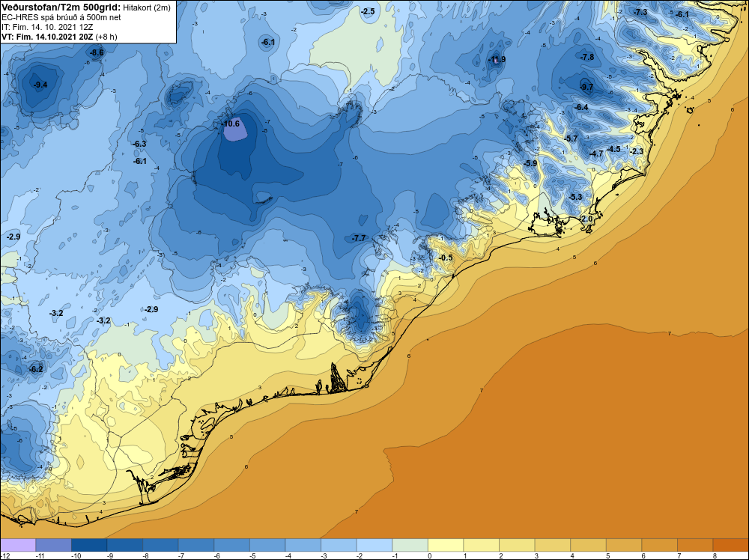Click the line "EC-HRES spá brúuð á 500m net"
This screenshot has width=749, height=560.
coord(61,18)
